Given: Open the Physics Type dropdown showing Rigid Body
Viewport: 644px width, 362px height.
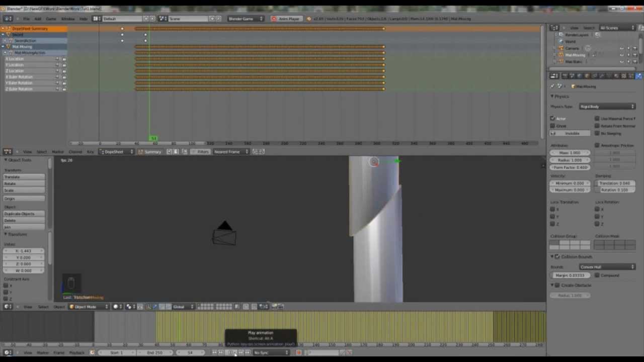Looking at the screenshot, I should tap(607, 107).
